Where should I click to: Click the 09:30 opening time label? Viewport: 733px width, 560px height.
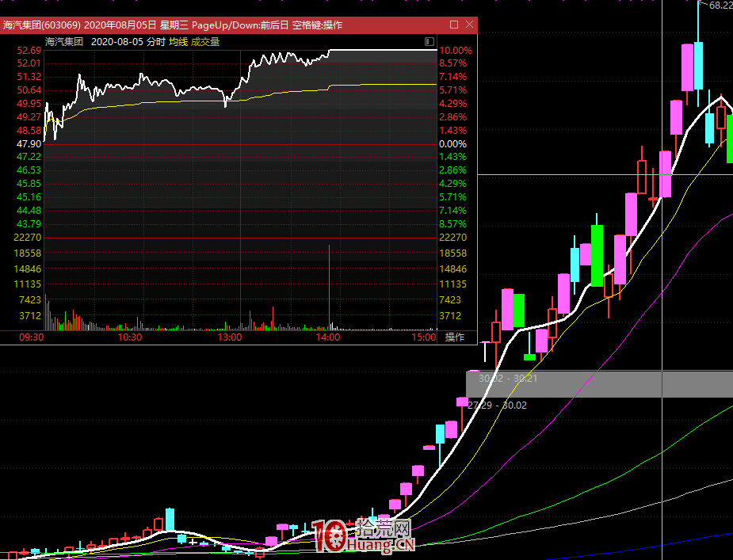[x=32, y=337]
